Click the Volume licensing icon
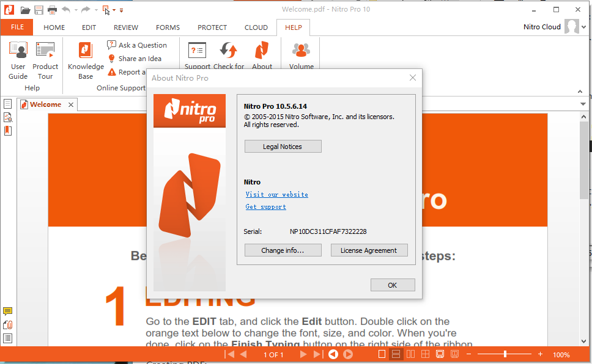The image size is (592, 364). [x=301, y=56]
